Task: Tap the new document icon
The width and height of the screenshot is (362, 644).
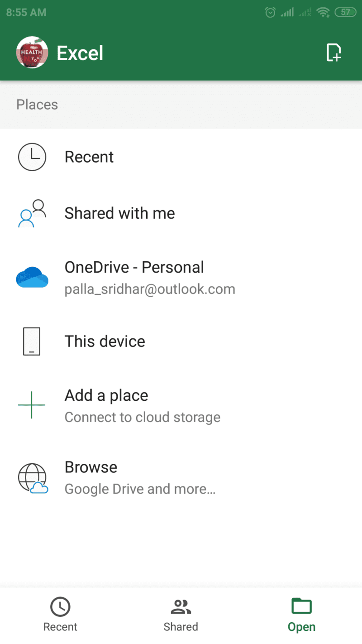Action: point(333,53)
